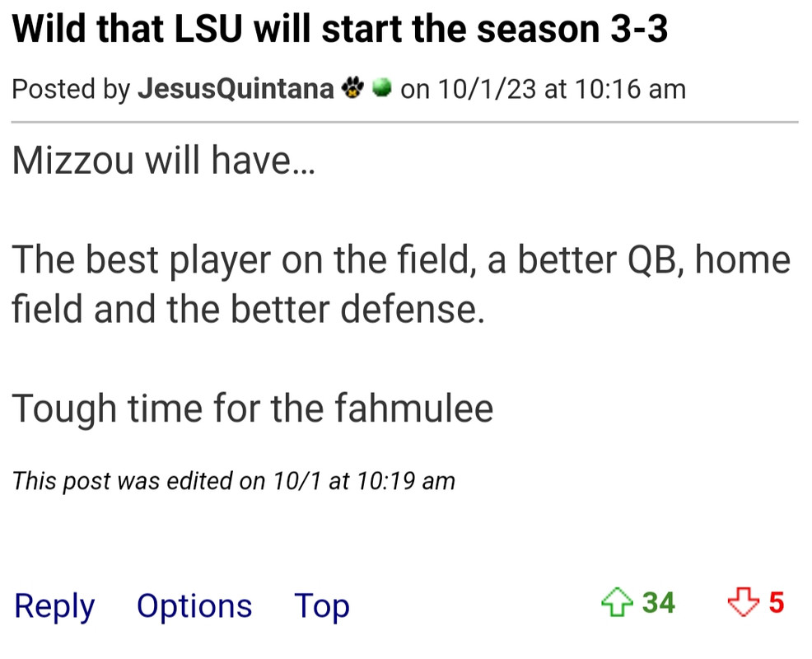Image resolution: width=812 pixels, height=659 pixels.
Task: Select the thread title about LSU starting 3-3
Action: [340, 29]
